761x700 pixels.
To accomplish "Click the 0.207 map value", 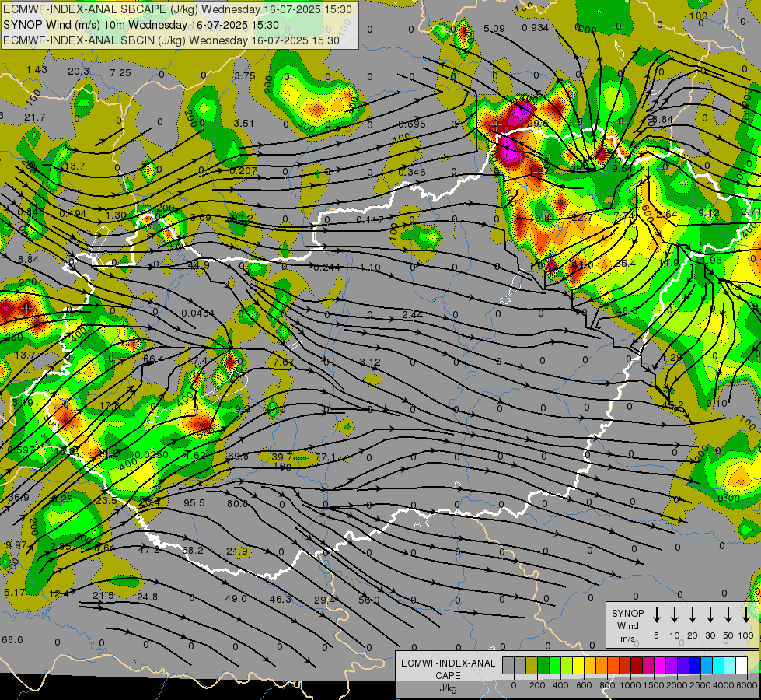I will pyautogui.click(x=243, y=171).
